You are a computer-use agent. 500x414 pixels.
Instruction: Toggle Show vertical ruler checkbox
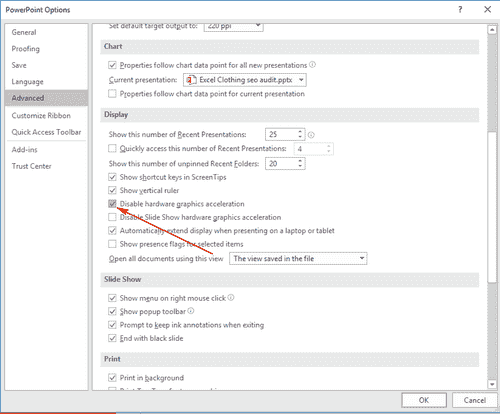tap(112, 190)
